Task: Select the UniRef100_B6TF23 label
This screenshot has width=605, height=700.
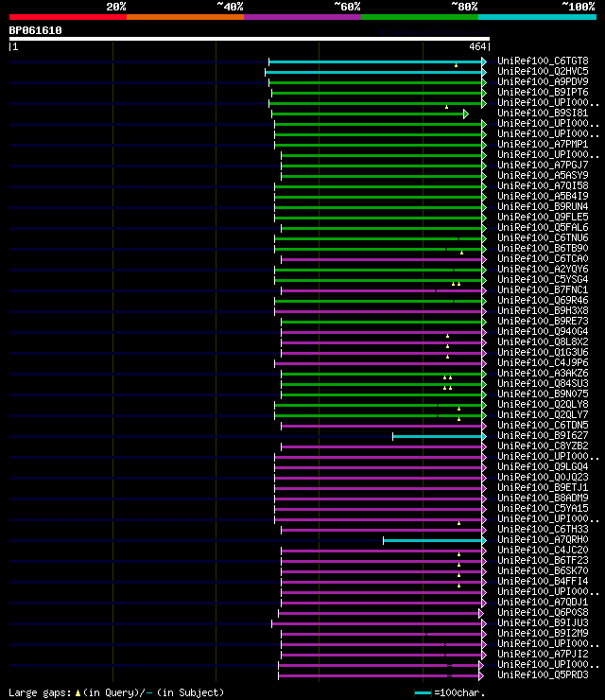Action: click(543, 561)
